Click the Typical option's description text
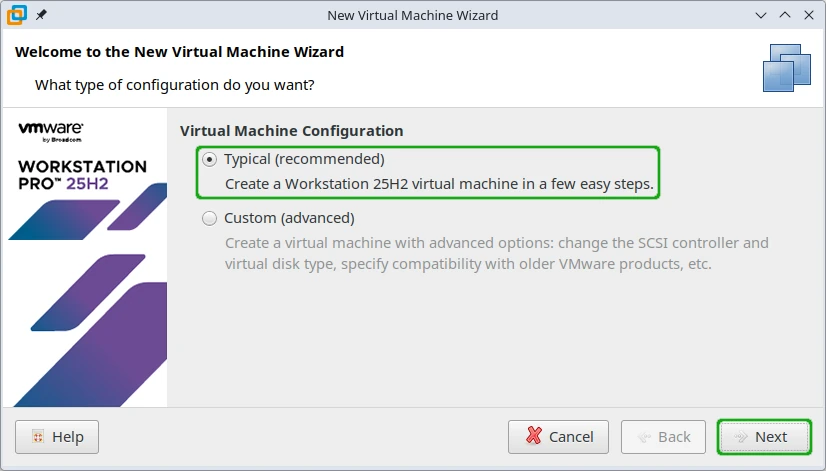 coord(438,184)
